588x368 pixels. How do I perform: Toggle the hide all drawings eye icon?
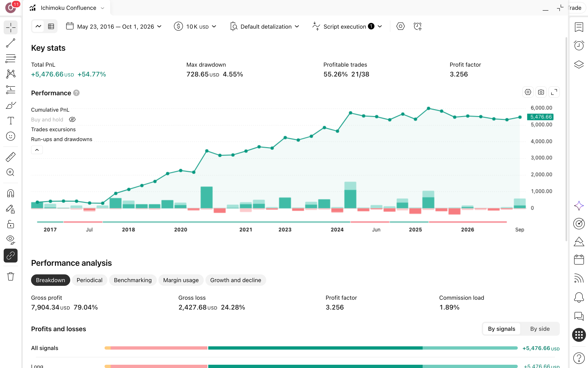coord(11,240)
